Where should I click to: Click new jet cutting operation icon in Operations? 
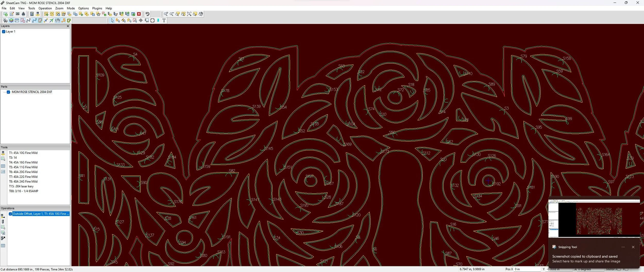point(3,216)
